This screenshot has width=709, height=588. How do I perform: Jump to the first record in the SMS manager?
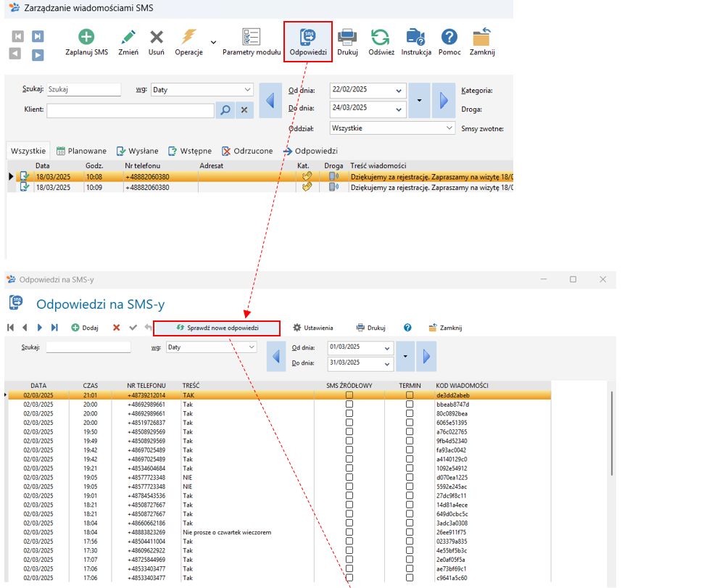pos(17,36)
